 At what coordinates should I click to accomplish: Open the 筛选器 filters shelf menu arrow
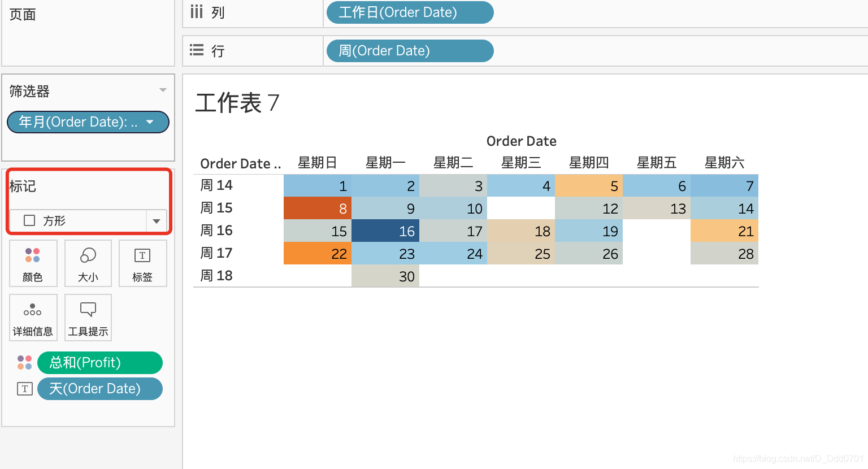(x=163, y=90)
